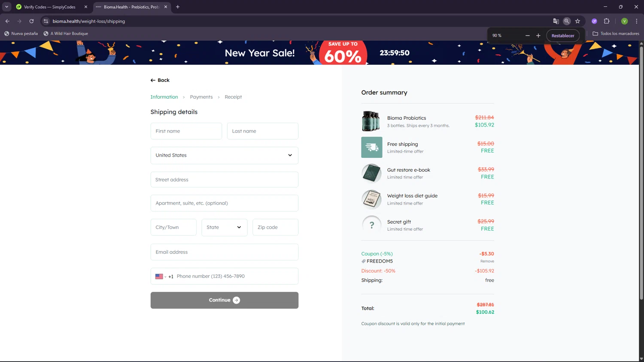
Task: Click the Bioma Probiotics price $105.92
Action: pyautogui.click(x=484, y=125)
